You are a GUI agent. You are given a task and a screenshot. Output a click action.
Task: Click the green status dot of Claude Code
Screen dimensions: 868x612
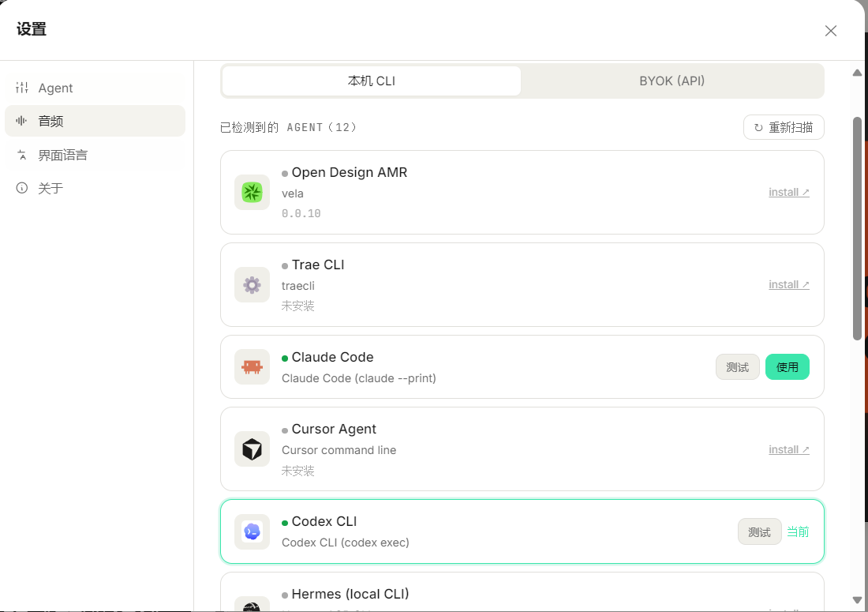pyautogui.click(x=285, y=359)
